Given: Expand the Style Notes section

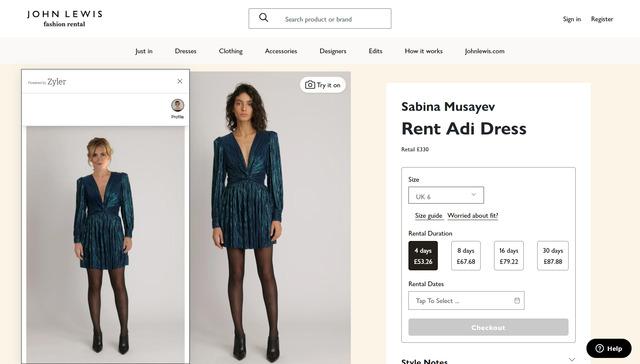Looking at the screenshot, I should (x=488, y=360).
